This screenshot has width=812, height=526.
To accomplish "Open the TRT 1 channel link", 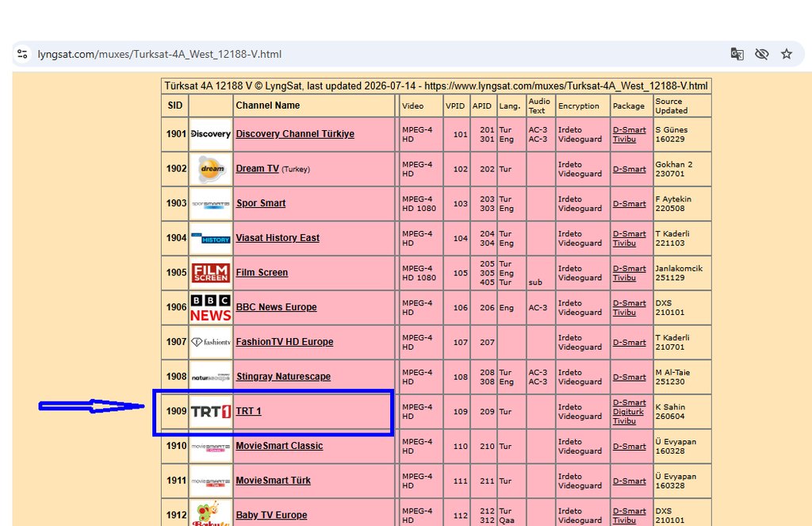I will coord(248,412).
